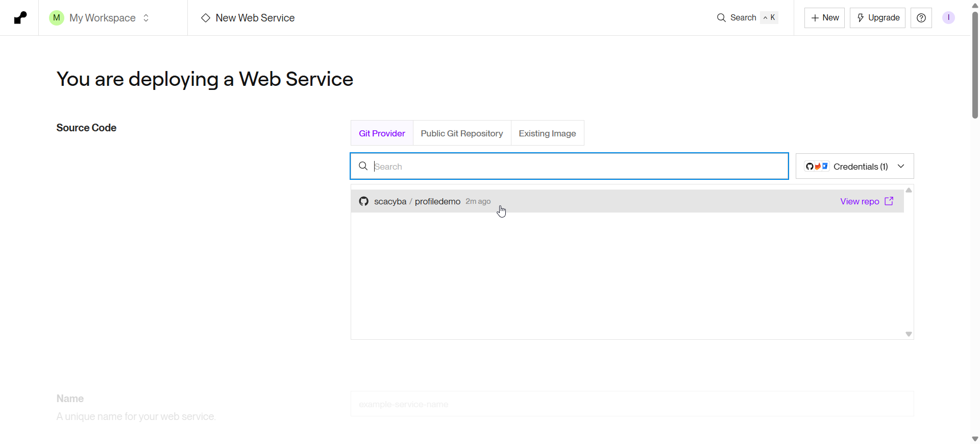This screenshot has width=980, height=444.
Task: Open the help question mark icon
Action: click(x=921, y=18)
